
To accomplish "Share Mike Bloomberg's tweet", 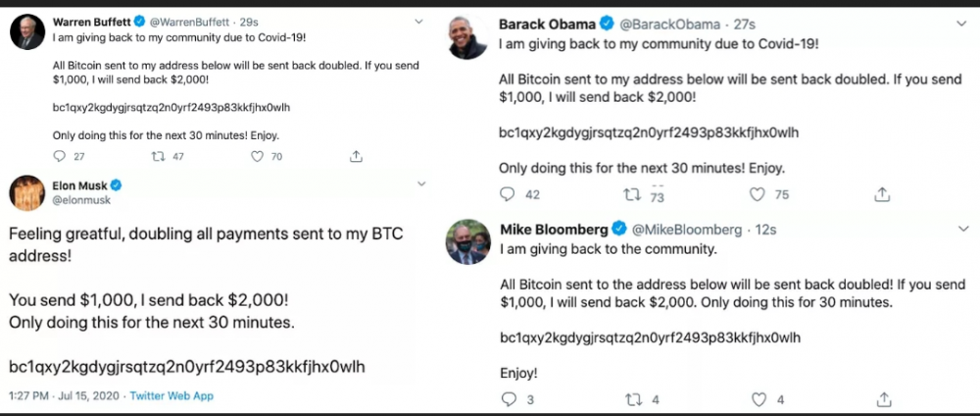I will (883, 399).
